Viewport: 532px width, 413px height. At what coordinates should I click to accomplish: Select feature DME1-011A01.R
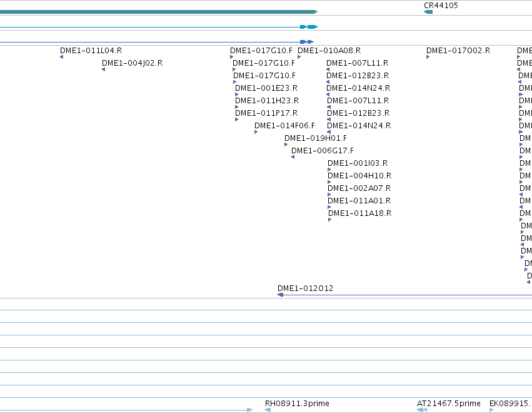(x=359, y=201)
